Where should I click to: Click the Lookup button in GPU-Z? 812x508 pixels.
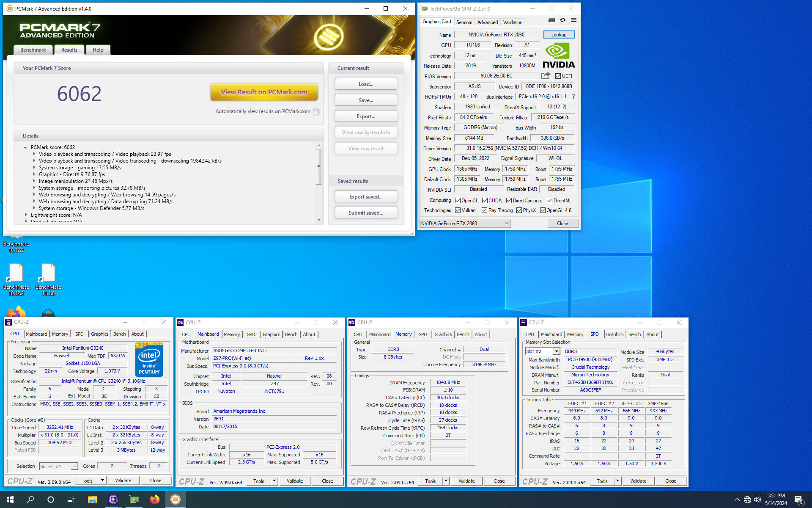point(559,35)
